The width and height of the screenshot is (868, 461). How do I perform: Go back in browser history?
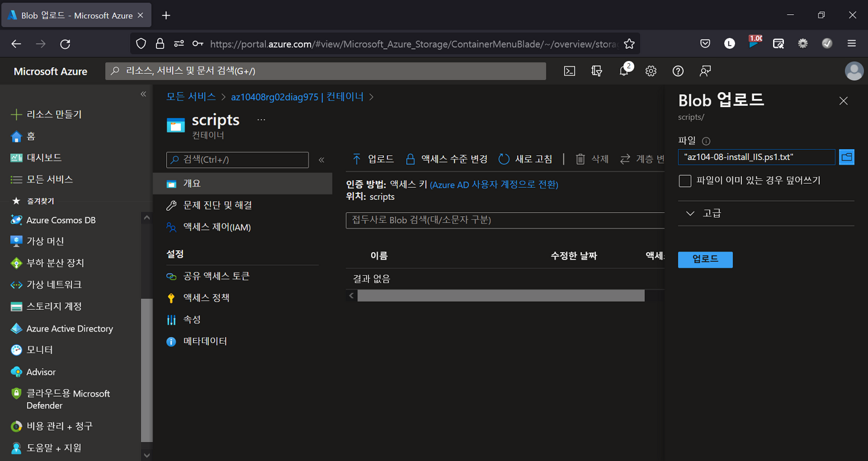click(x=16, y=43)
